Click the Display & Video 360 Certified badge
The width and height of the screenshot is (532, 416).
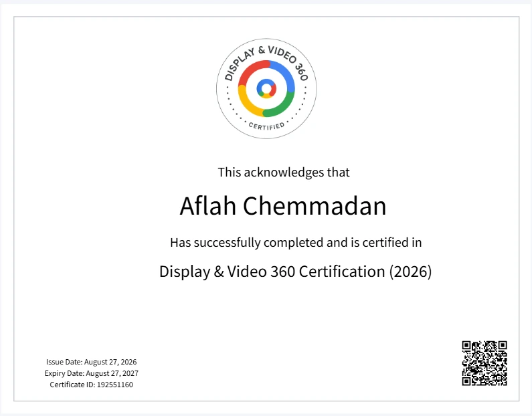266,88
